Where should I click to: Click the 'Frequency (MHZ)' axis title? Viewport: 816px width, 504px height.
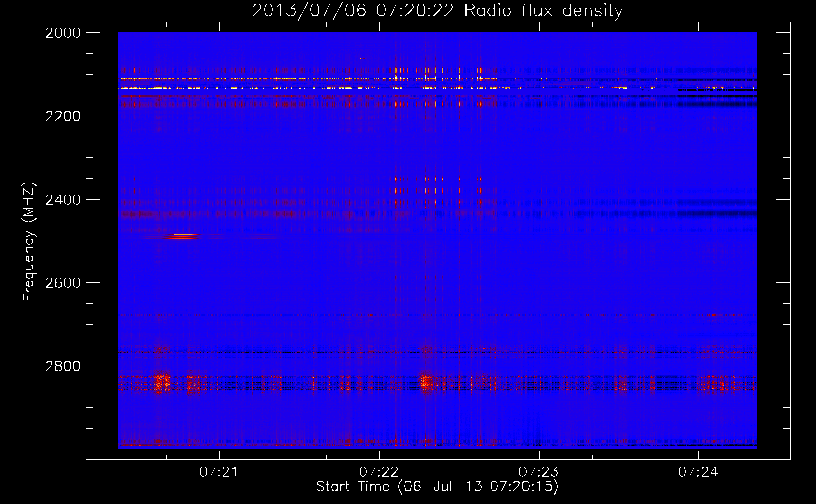point(29,242)
